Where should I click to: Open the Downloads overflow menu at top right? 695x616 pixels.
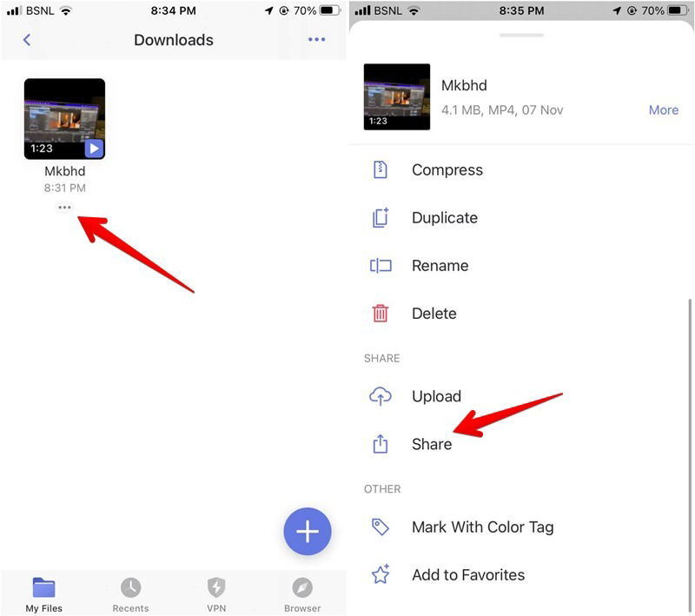[x=316, y=40]
